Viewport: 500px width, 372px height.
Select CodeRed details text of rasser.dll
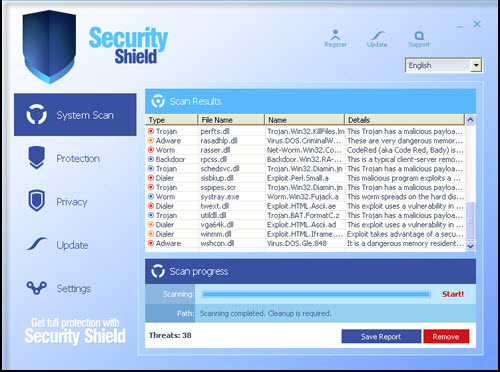point(405,150)
